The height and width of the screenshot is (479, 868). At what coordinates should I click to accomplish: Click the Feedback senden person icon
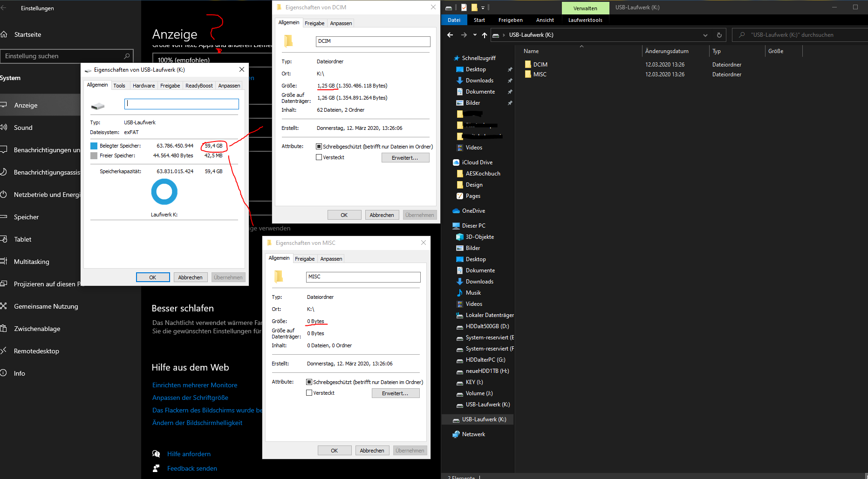click(x=156, y=468)
